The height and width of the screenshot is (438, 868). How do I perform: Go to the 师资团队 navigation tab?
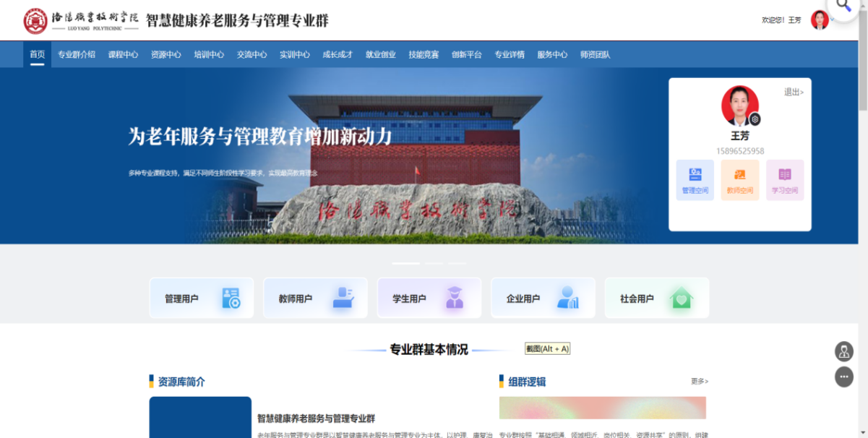(x=595, y=54)
